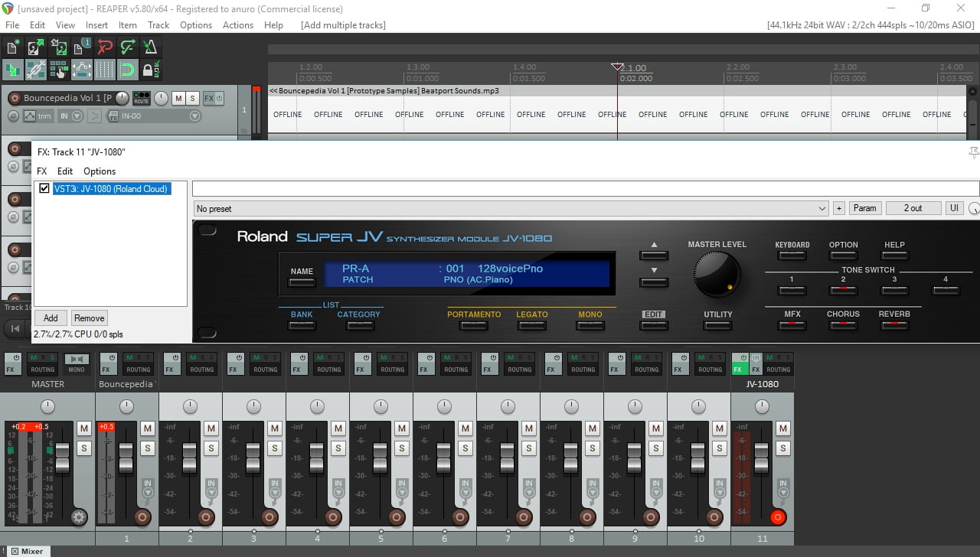Toggle the grid lines toolbar icon

pos(105,70)
